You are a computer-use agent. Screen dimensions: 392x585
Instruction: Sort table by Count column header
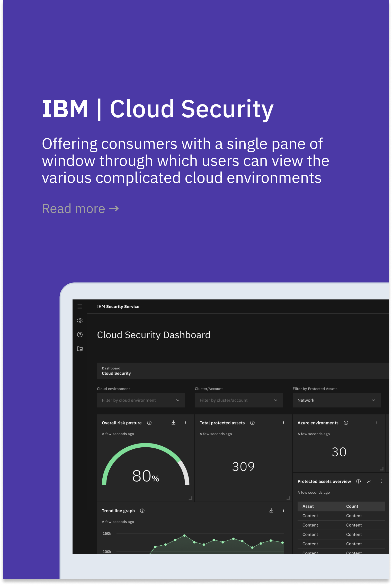point(352,506)
